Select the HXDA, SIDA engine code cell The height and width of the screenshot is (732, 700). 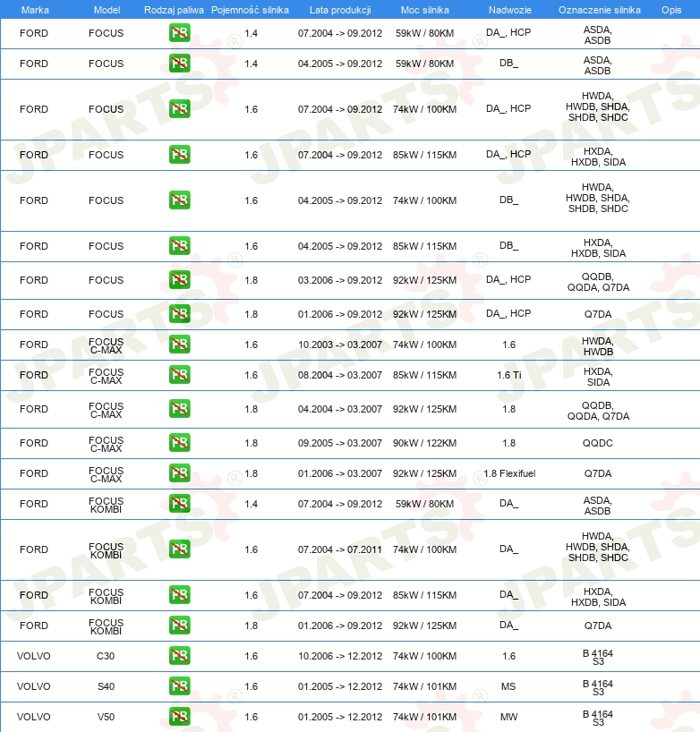point(598,377)
